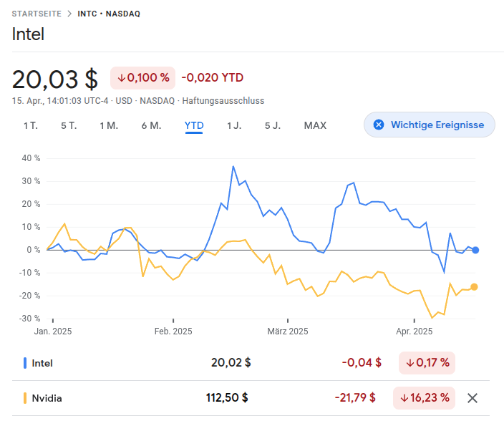The image size is (504, 426).
Task: Switch to the 1 J. time range
Action: tap(234, 125)
